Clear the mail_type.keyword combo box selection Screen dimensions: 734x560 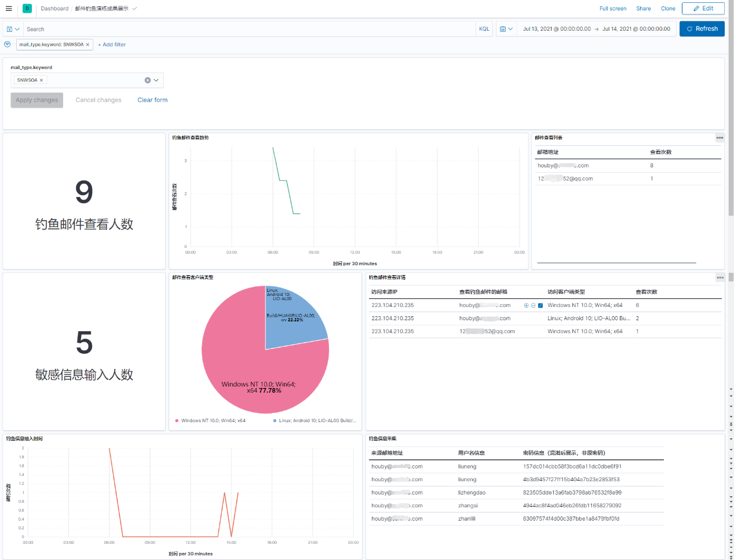(x=148, y=80)
